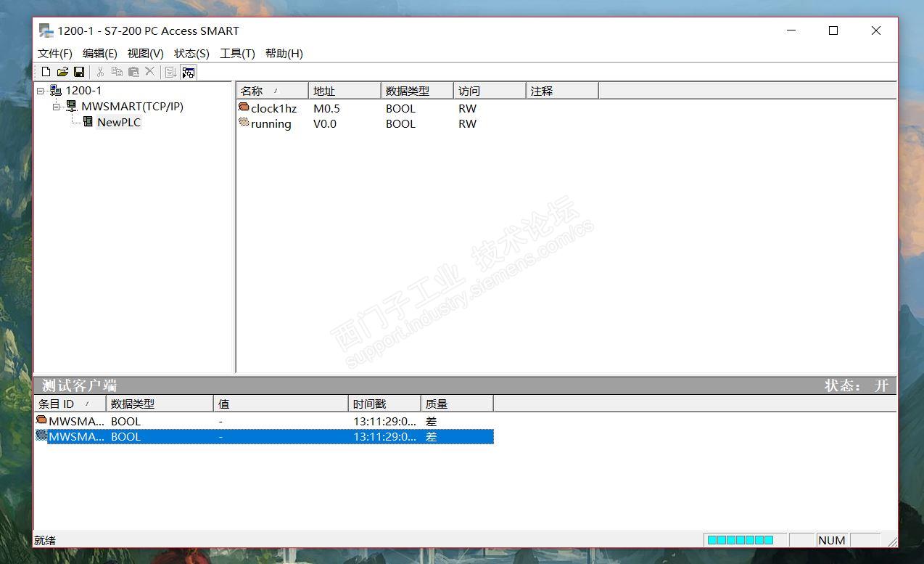
Task: Open a project with the folder icon
Action: coord(62,72)
